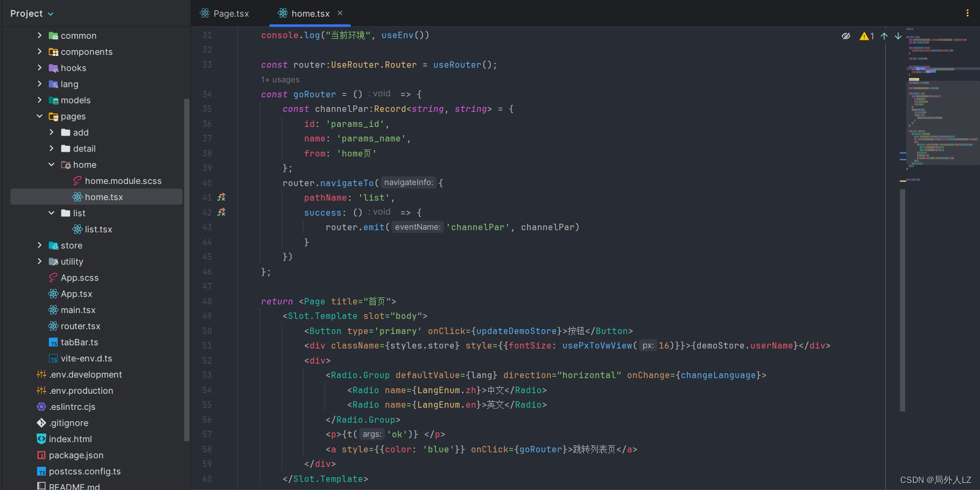The image size is (980, 490).
Task: Click the gutter icon on line 41
Action: click(221, 197)
